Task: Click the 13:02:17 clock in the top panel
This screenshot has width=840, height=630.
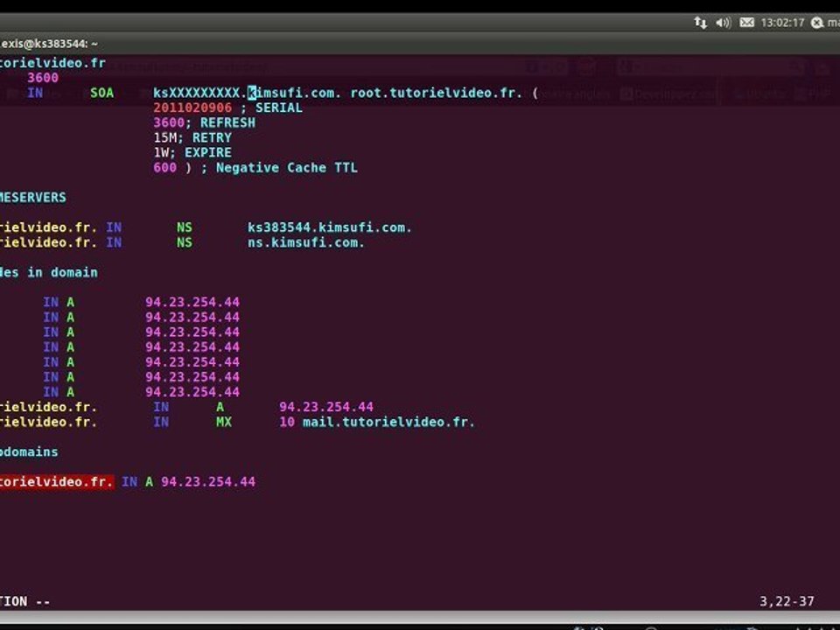Action: pyautogui.click(x=782, y=23)
